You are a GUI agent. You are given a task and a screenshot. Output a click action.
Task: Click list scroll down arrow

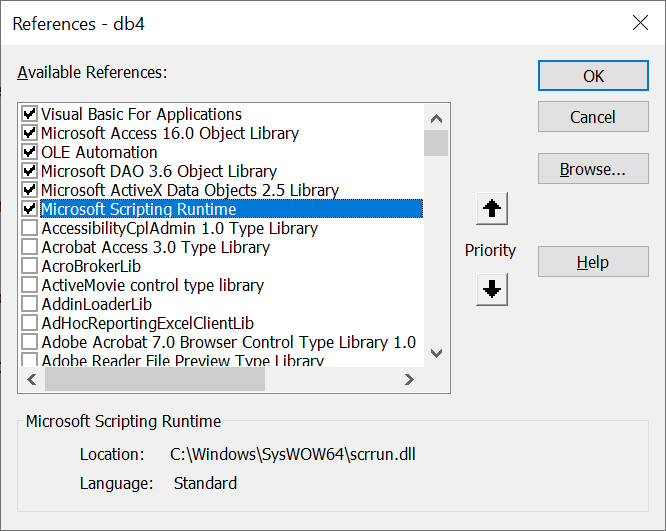[x=436, y=353]
